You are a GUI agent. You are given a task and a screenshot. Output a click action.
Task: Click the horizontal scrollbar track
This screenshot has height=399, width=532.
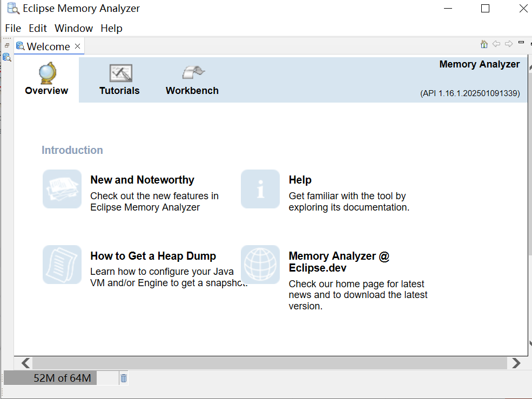(x=270, y=363)
